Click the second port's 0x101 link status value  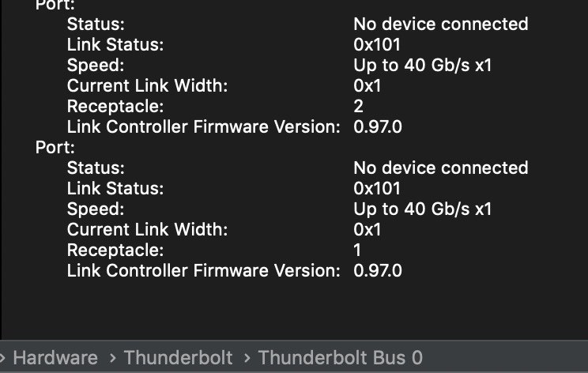377,188
